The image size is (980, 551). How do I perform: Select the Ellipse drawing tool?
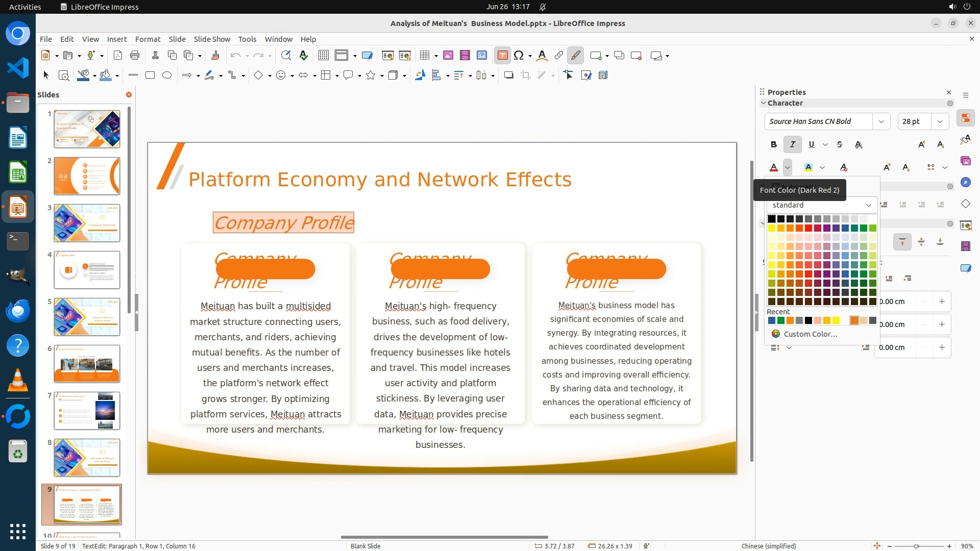pos(167,76)
